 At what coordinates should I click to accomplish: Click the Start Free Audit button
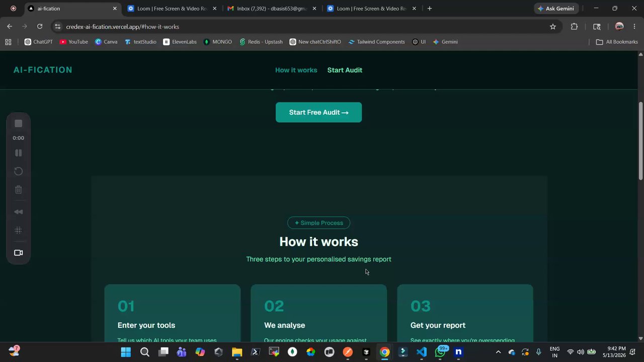[x=318, y=112]
